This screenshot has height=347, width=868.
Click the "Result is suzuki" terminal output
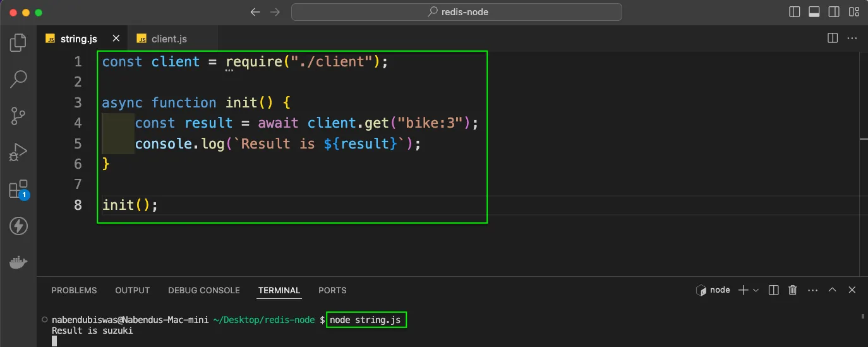click(x=92, y=331)
